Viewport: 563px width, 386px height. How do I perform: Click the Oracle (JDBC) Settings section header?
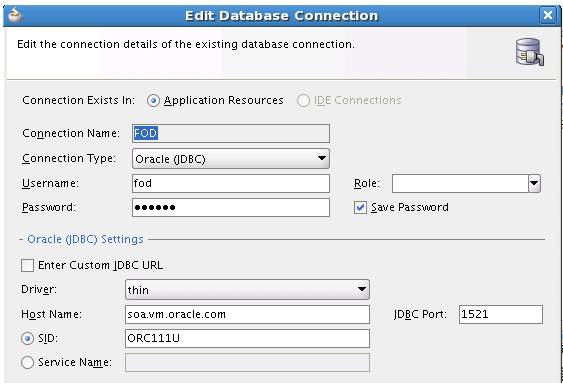[85, 239]
